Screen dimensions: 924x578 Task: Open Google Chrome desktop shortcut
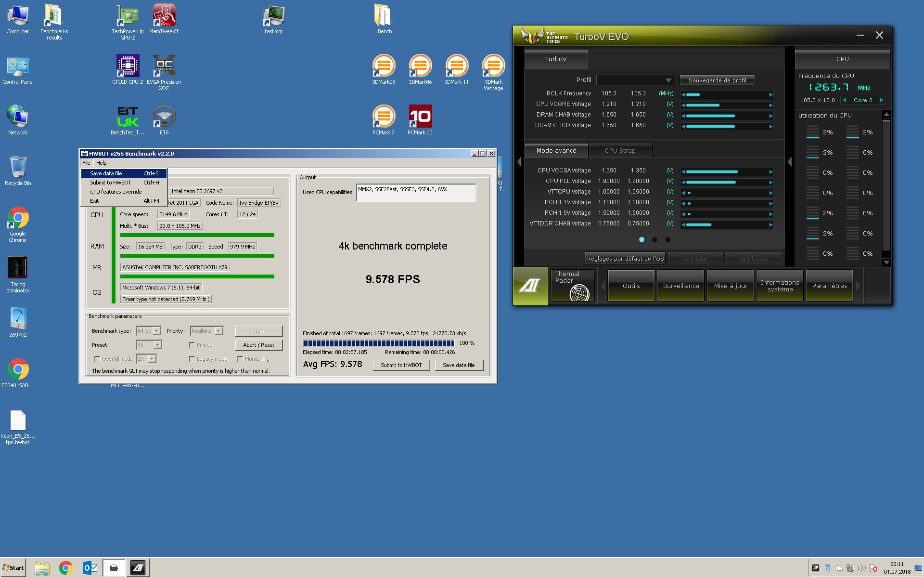18,224
